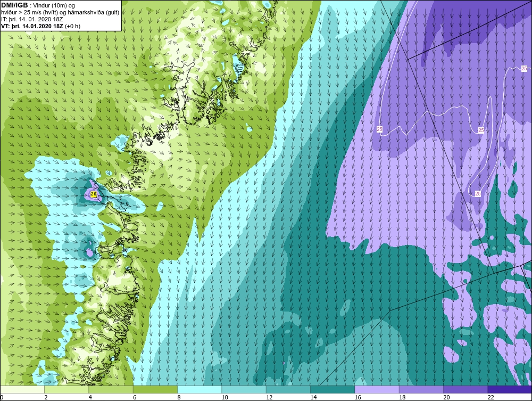Click legend scale number 14

coord(313,397)
